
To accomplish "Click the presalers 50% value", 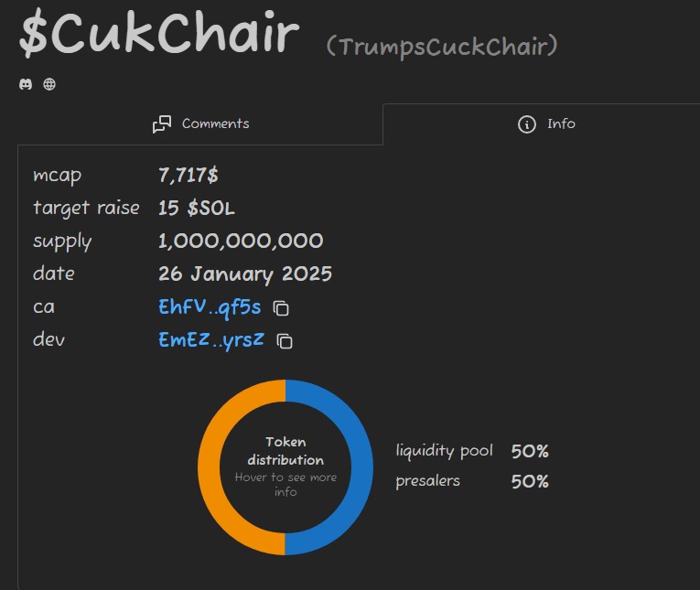I will [530, 481].
